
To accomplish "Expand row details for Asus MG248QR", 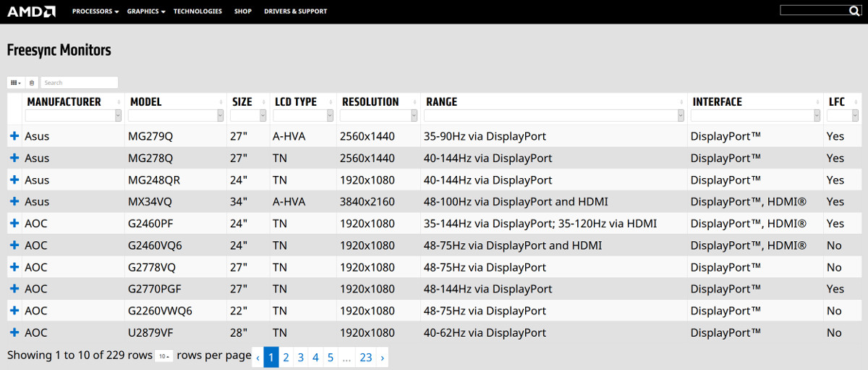I will point(14,180).
